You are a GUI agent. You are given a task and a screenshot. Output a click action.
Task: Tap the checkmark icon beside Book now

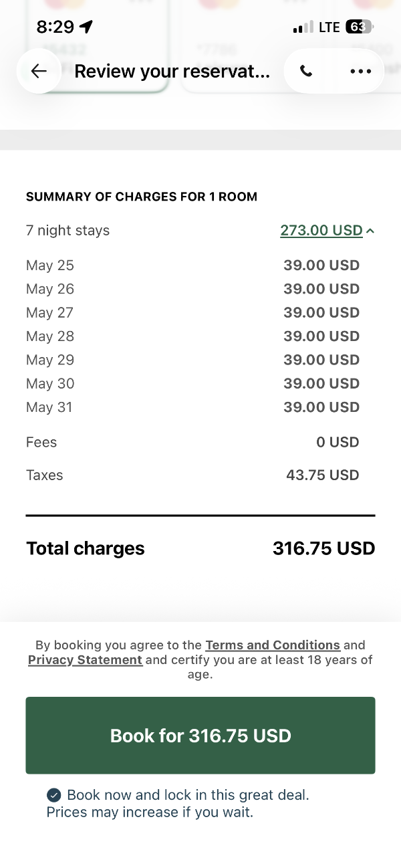54,795
